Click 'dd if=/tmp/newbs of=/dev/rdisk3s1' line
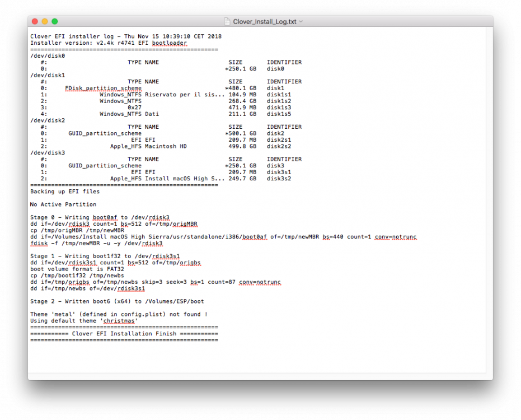Screen dimensions: 521x420 click(x=88, y=288)
